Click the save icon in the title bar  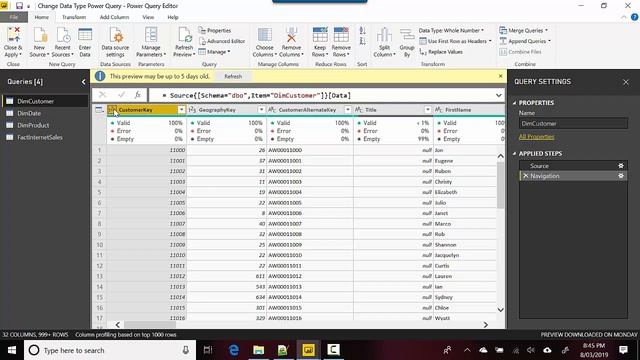[19, 6]
